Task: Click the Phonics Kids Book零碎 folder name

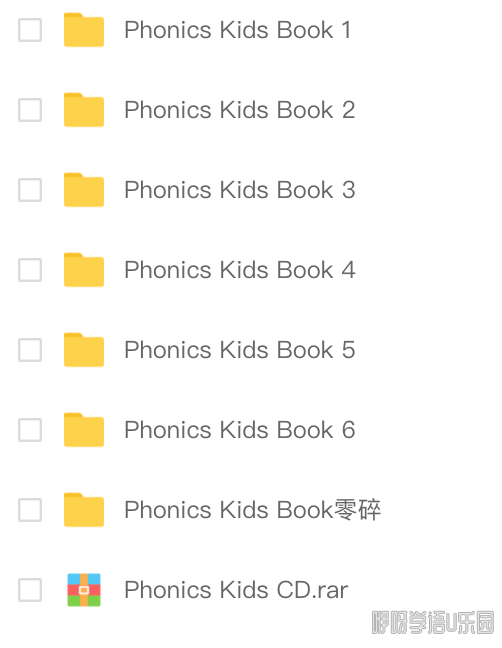Action: [x=252, y=510]
